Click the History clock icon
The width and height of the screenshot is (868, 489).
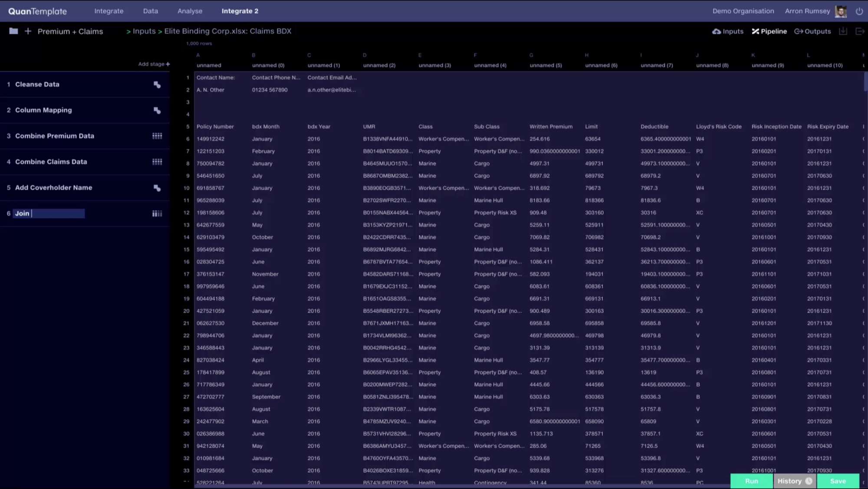(809, 481)
